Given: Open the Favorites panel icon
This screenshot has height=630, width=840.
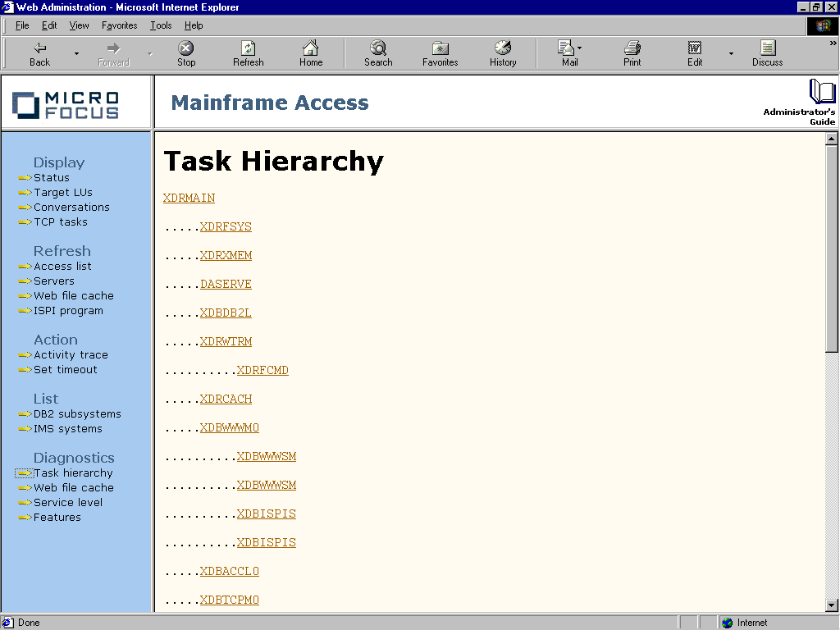Looking at the screenshot, I should pos(440,52).
